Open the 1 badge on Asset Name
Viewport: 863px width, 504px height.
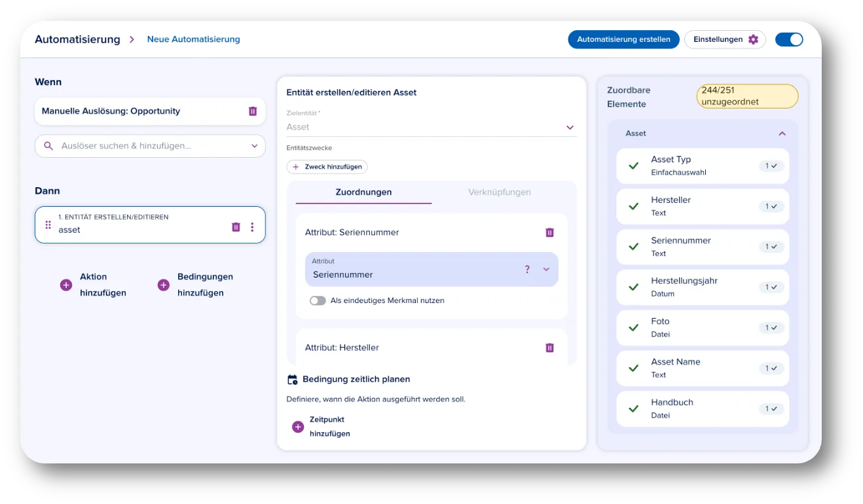[771, 369]
